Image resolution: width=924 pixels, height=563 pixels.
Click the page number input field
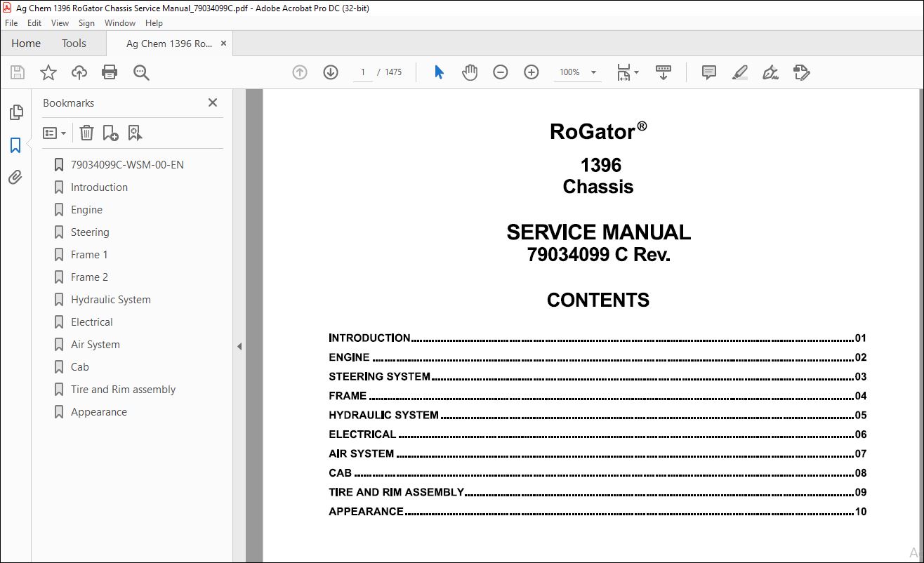(x=363, y=72)
